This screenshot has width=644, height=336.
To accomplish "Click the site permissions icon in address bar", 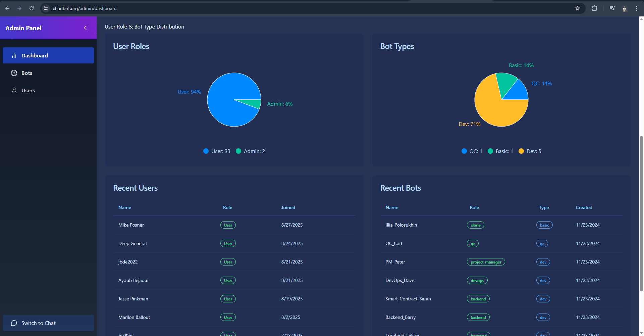I will point(46,8).
